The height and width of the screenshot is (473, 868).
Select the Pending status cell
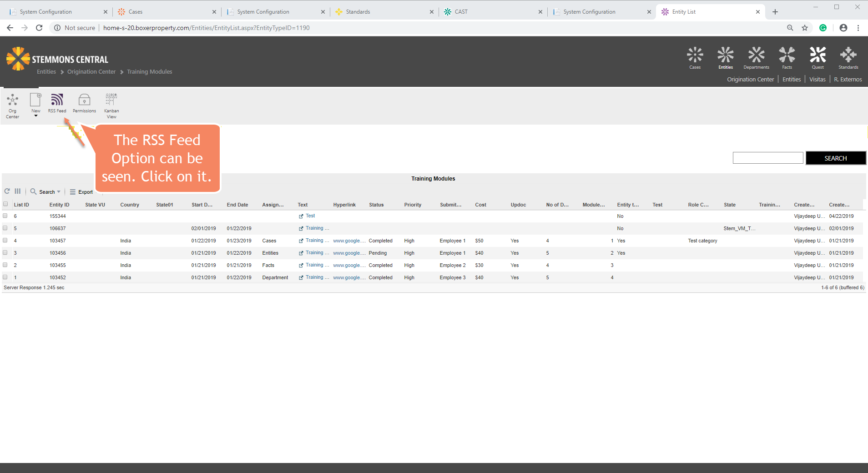(378, 253)
